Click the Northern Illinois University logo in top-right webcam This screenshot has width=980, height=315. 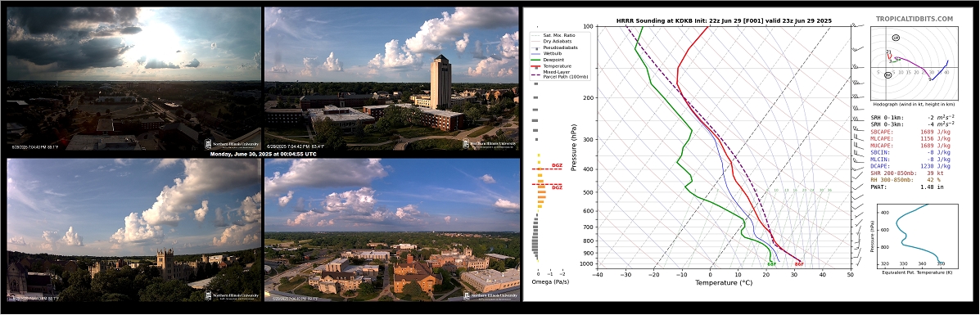(x=490, y=144)
